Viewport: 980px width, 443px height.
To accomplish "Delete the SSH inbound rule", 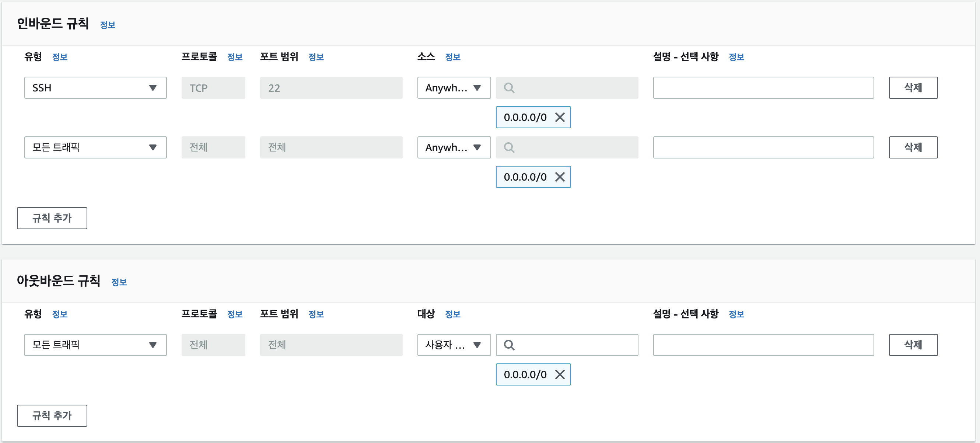I will click(x=913, y=88).
